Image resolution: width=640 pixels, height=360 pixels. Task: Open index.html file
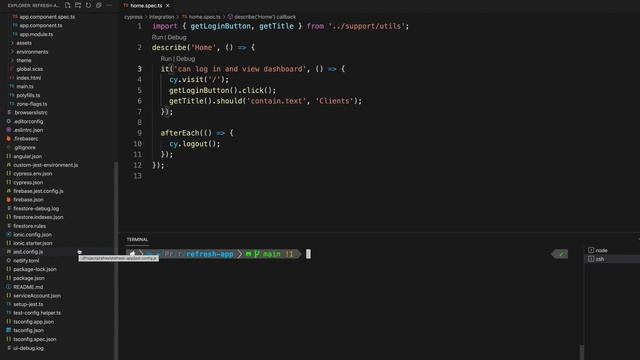[29, 78]
